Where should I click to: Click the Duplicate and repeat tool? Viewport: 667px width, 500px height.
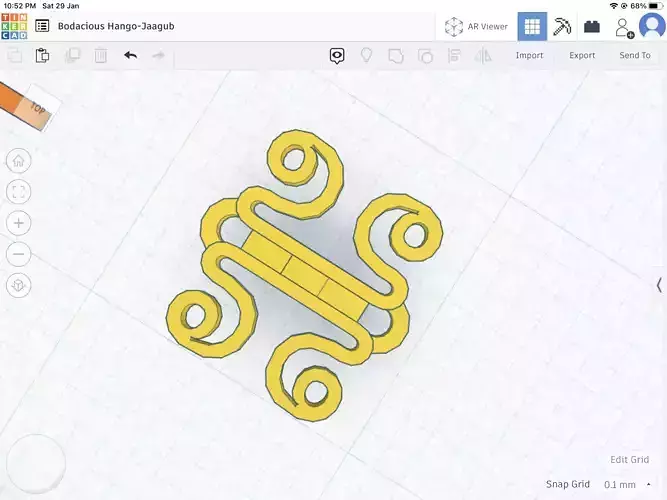(x=72, y=56)
